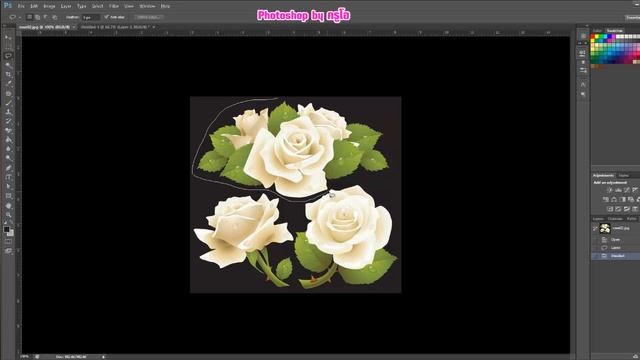Select the Crop tool
640x360 pixels.
(x=8, y=75)
